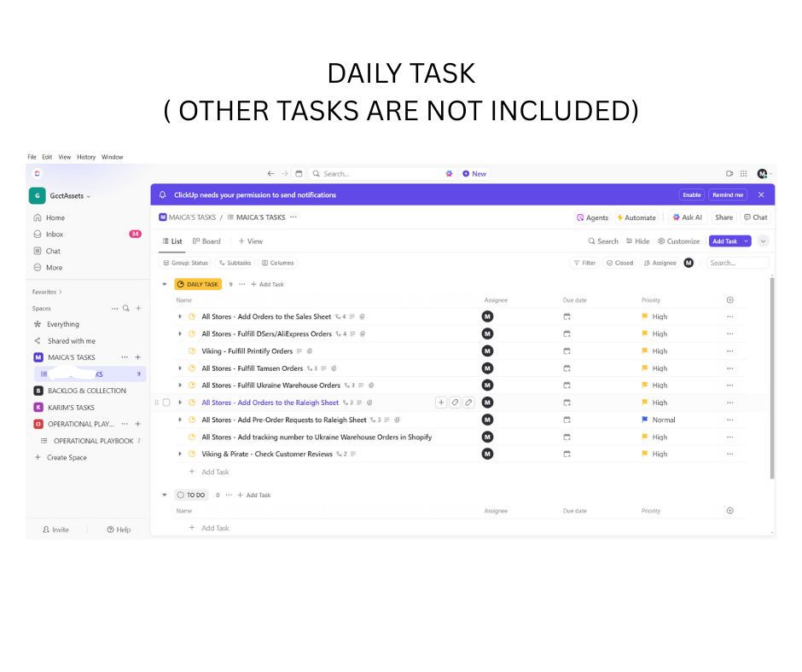Image resolution: width=802 pixels, height=672 pixels.
Task: Click Remind me in the banner
Action: pyautogui.click(x=728, y=194)
